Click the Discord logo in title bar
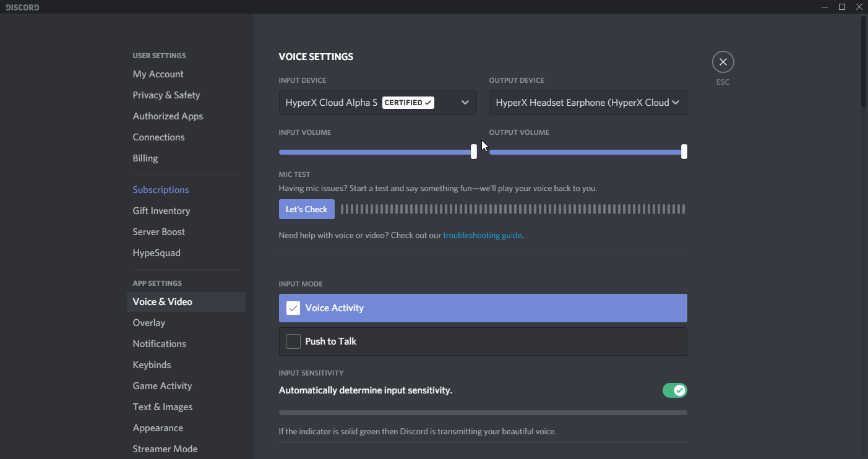 point(22,7)
